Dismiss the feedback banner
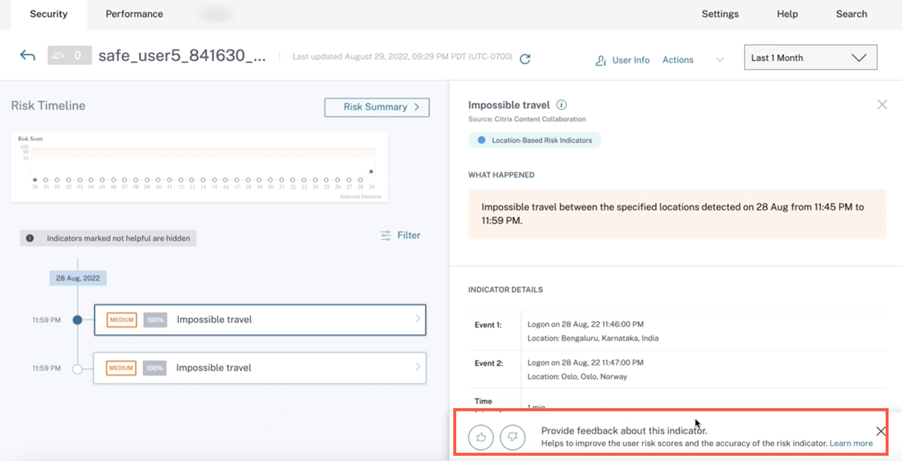The height and width of the screenshot is (461, 902). point(880,431)
